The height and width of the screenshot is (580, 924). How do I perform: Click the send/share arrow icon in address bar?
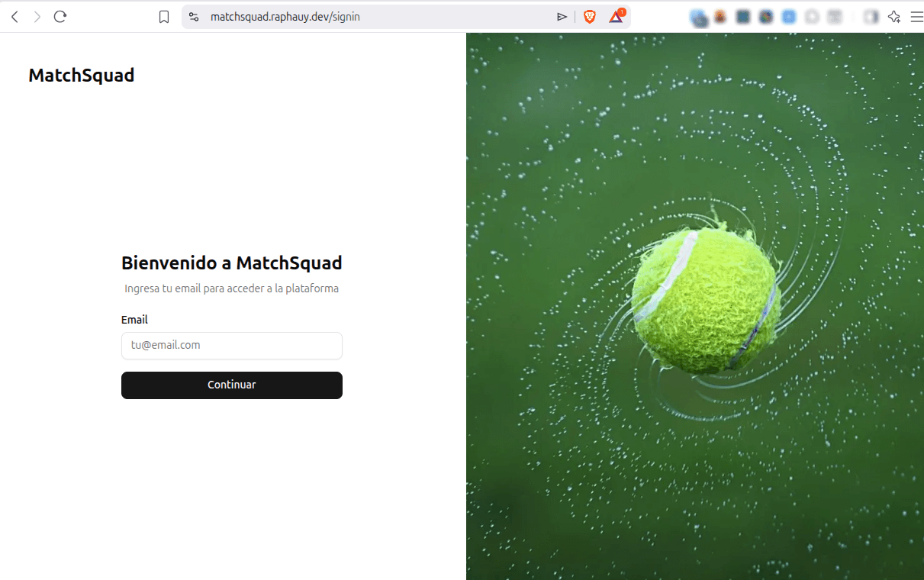pyautogui.click(x=562, y=17)
